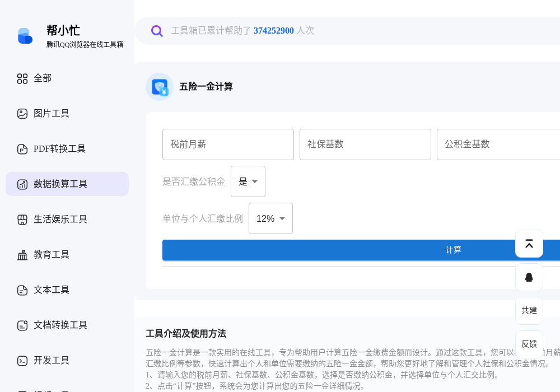Click the 生活娱乐工具 store icon
The image size is (560, 392).
coord(22,220)
